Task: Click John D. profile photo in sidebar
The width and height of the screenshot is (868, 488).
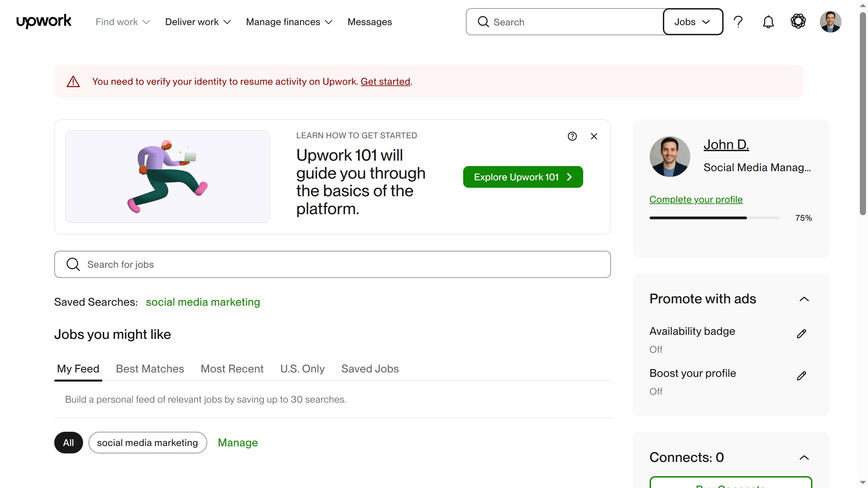Action: [670, 157]
